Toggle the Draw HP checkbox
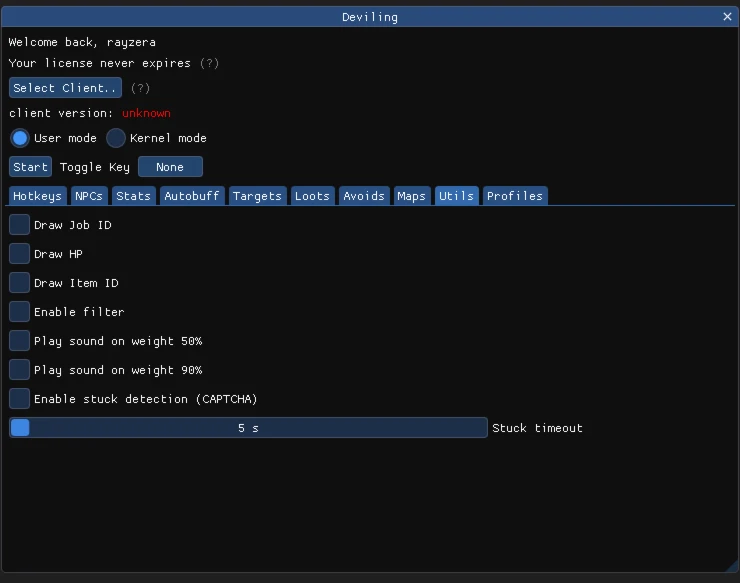 20,254
